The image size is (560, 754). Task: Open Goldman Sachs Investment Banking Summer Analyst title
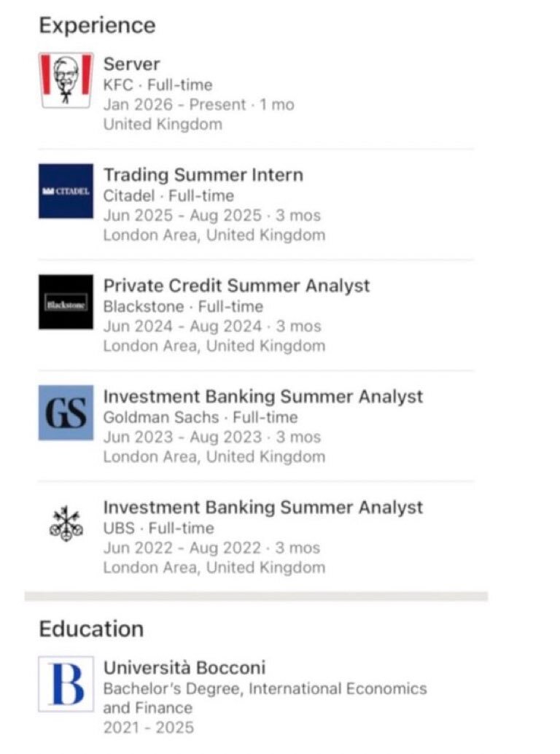click(262, 397)
